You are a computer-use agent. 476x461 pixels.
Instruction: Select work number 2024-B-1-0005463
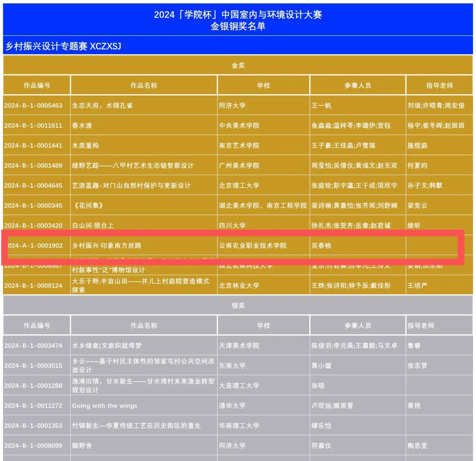tap(34, 106)
